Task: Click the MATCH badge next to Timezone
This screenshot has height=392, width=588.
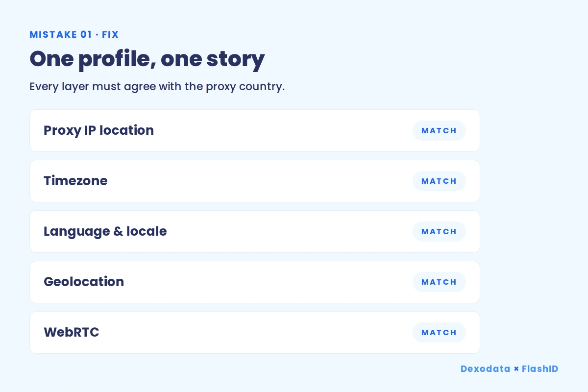Action: point(439,181)
